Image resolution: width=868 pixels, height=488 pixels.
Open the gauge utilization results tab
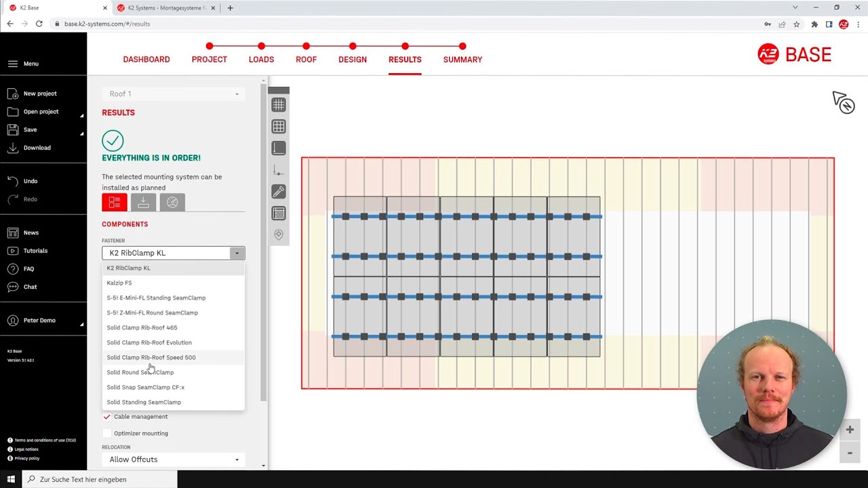tap(172, 202)
